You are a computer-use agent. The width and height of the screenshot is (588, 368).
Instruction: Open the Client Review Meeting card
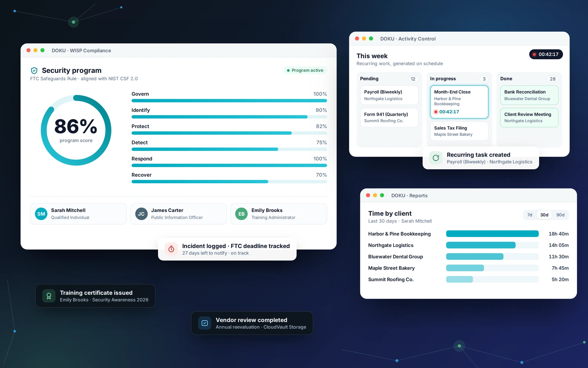tap(529, 117)
